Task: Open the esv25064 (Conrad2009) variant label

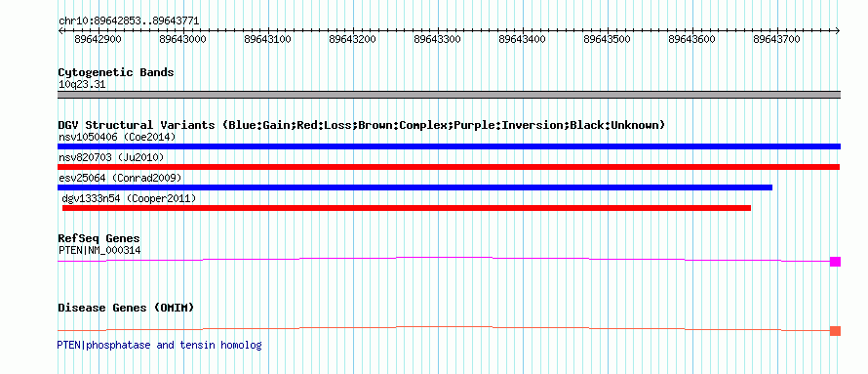Action: coord(120,178)
